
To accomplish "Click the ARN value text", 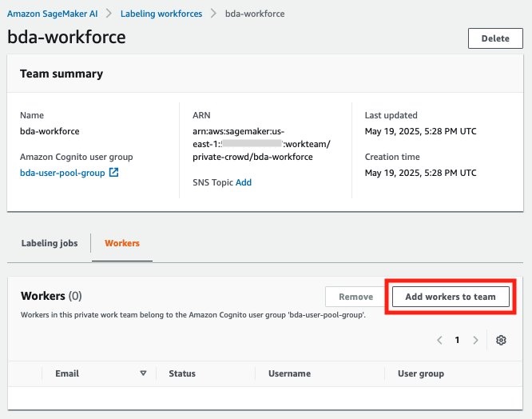I will 261,144.
